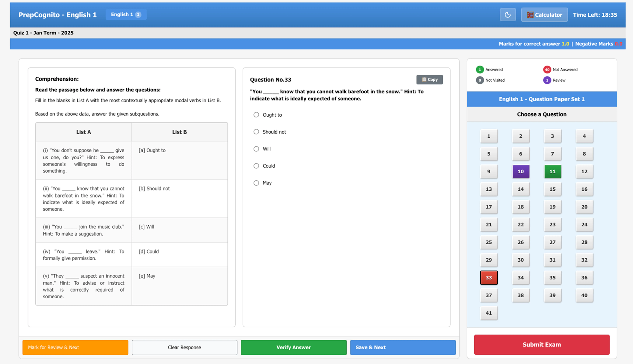This screenshot has width=633, height=364.
Task: Go to question 12
Action: (584, 171)
